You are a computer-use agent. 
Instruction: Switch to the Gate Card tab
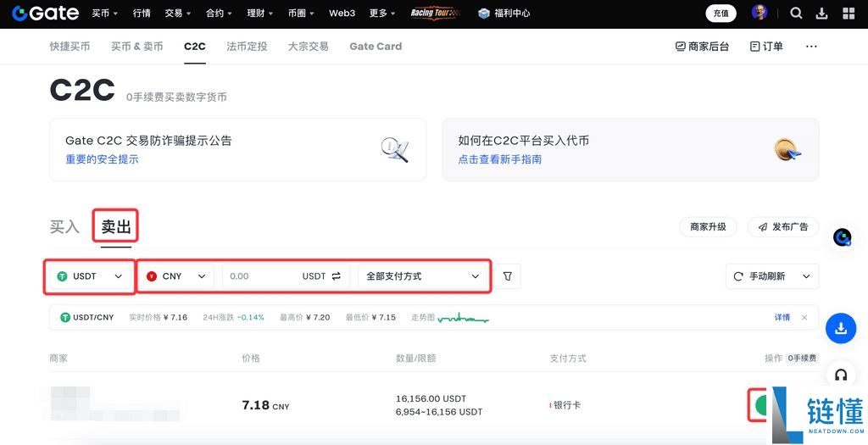point(376,47)
